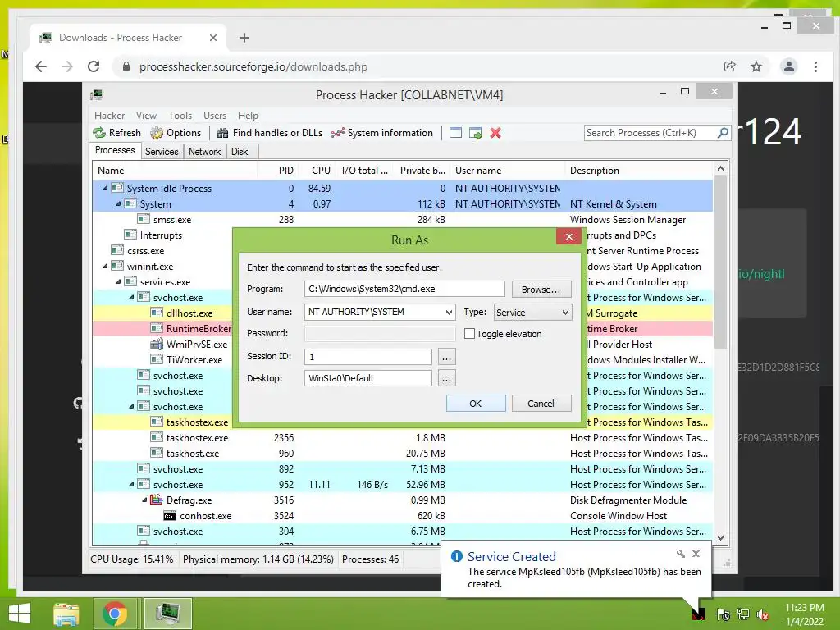Open a new Chrome tab
840x630 pixels.
pyautogui.click(x=244, y=38)
